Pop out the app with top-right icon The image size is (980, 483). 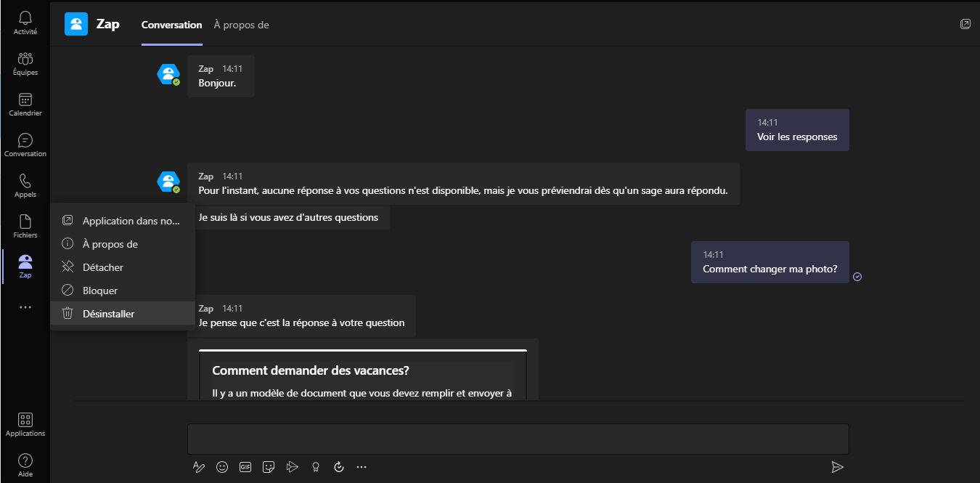tap(965, 24)
